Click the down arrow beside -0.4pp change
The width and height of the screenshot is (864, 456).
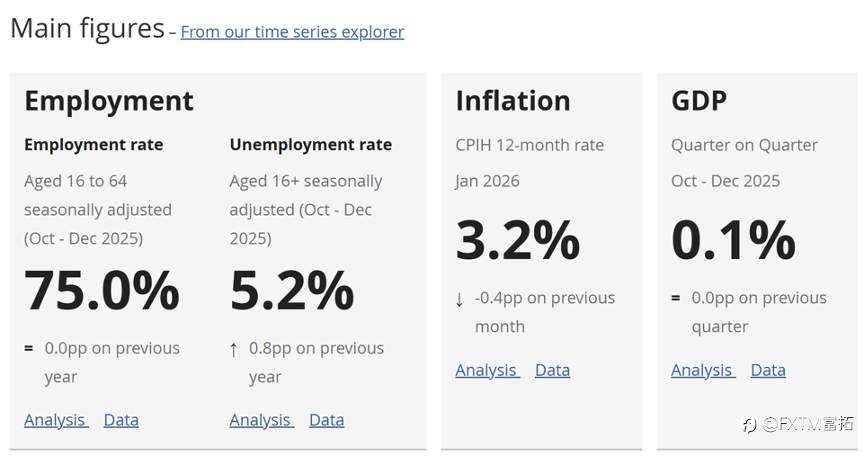[459, 299]
